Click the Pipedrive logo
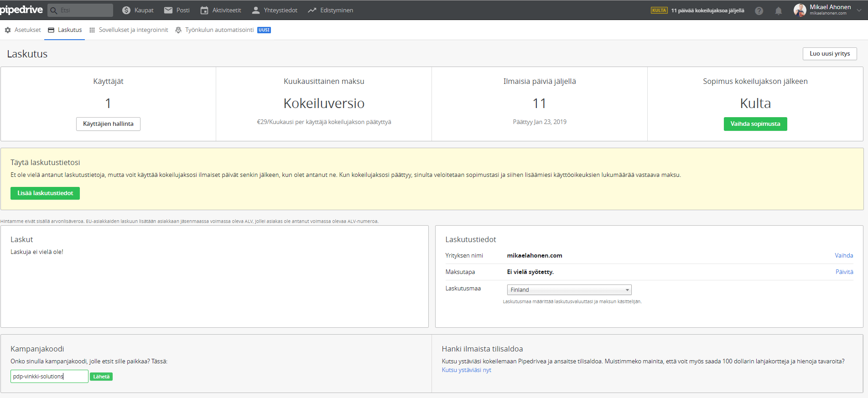 click(x=21, y=10)
